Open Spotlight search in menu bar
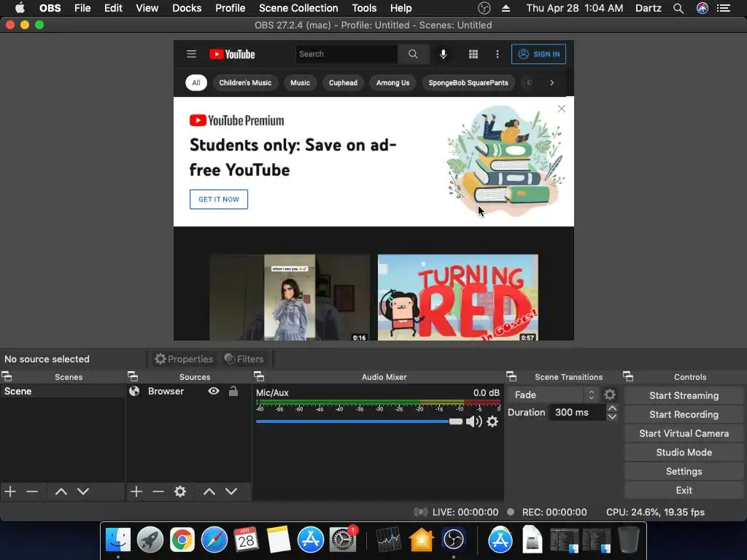 point(678,8)
